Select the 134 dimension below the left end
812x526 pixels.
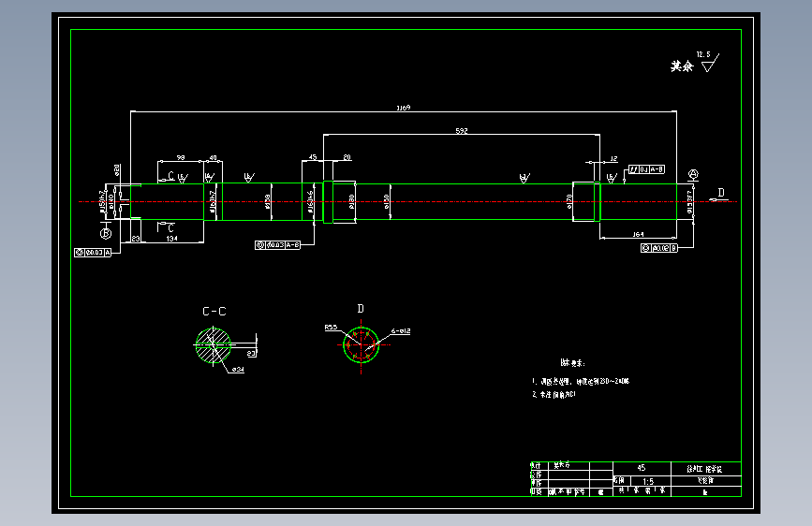pyautogui.click(x=172, y=239)
